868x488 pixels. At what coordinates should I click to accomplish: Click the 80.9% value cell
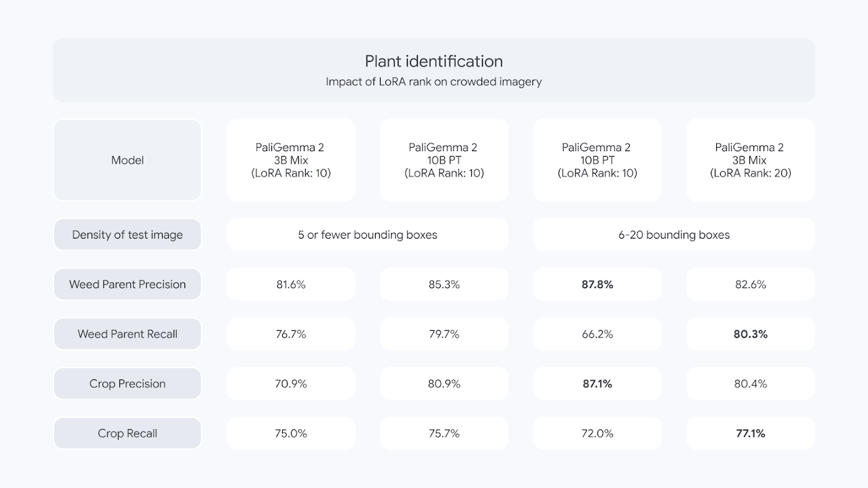(x=444, y=384)
